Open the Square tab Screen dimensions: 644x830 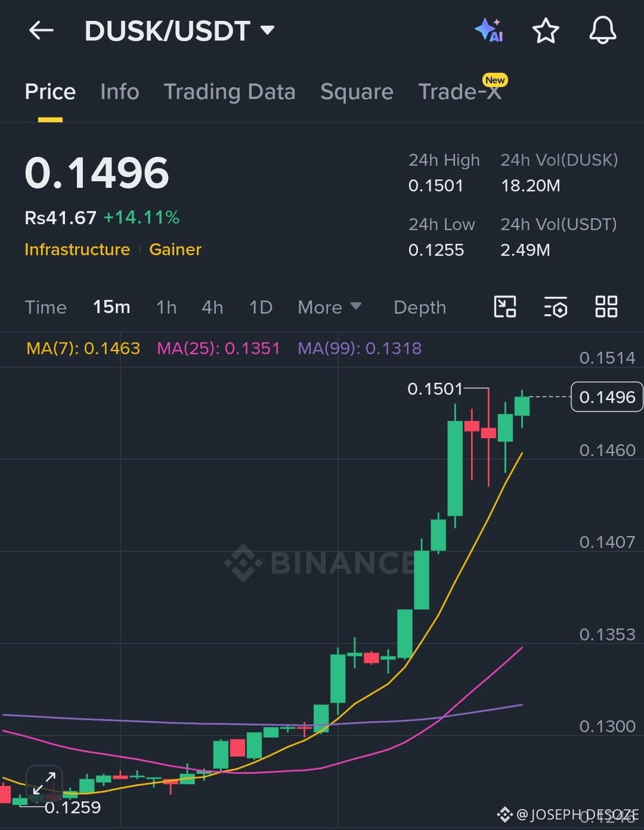(357, 92)
